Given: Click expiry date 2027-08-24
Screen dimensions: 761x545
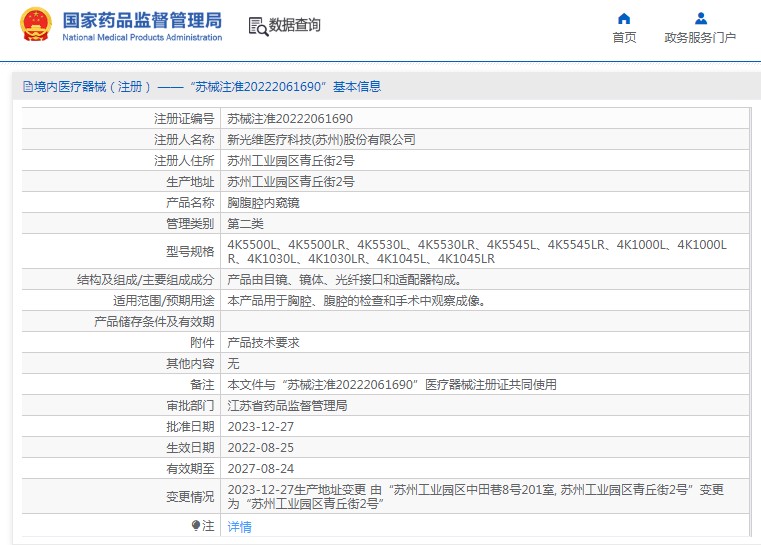Looking at the screenshot, I should click(x=261, y=469).
